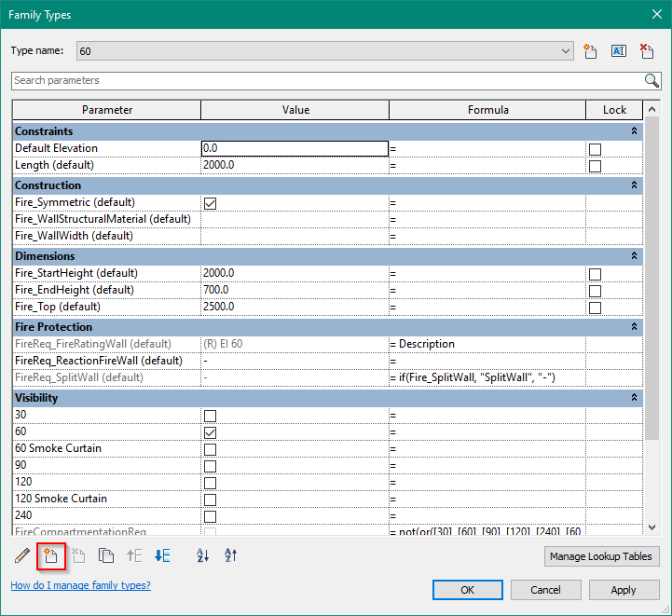Click the New Parameter icon in bottom toolbar
The height and width of the screenshot is (616, 672).
tap(50, 555)
